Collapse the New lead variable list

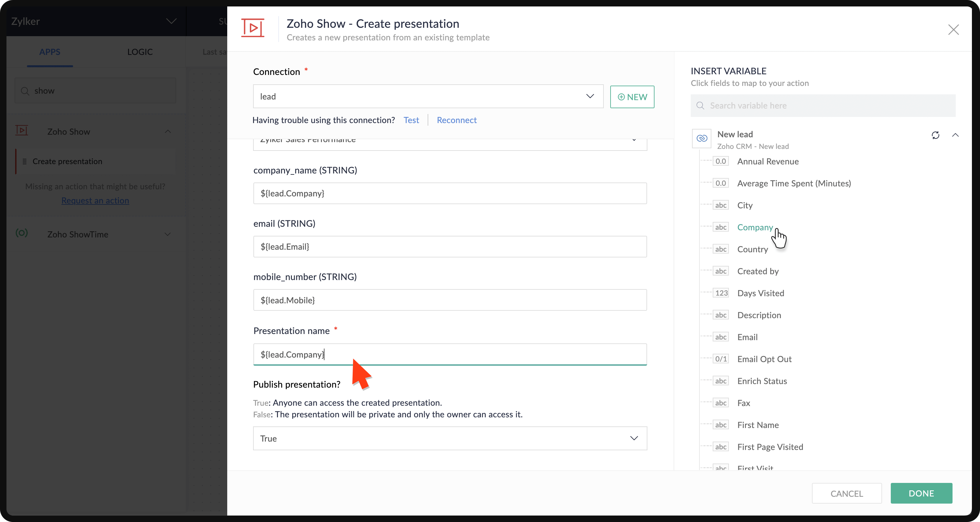tap(955, 135)
